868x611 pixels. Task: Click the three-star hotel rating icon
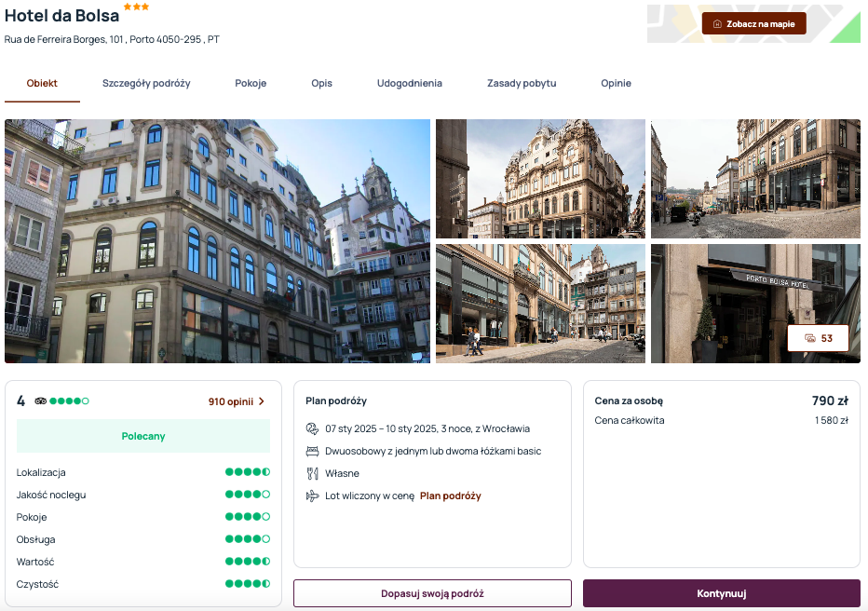tap(136, 7)
